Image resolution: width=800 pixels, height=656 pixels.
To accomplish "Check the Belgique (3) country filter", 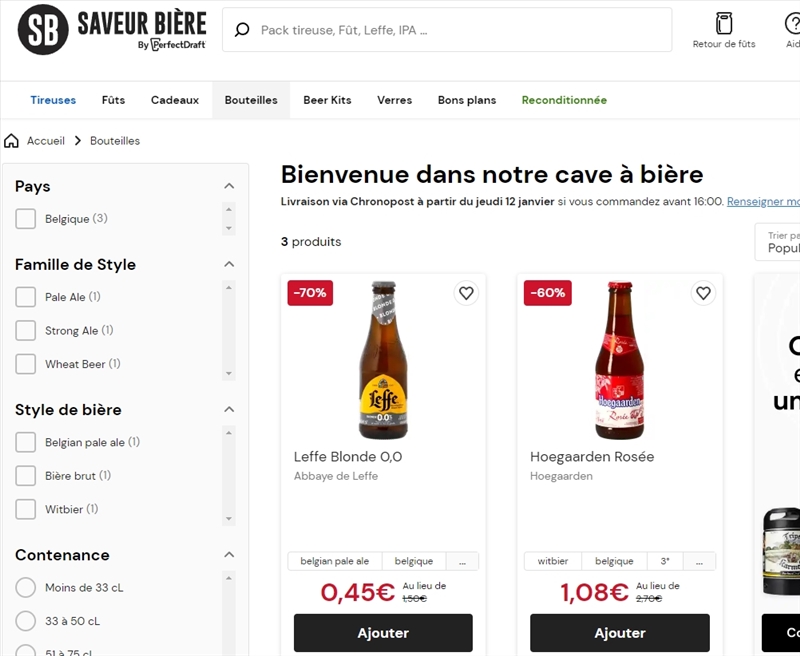I will coord(26,218).
